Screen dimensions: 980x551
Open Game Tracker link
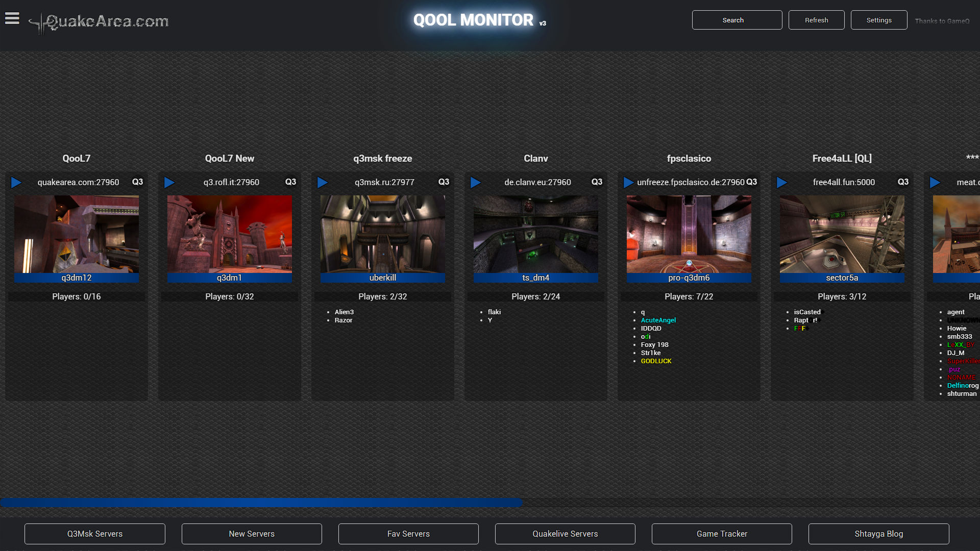(x=722, y=534)
